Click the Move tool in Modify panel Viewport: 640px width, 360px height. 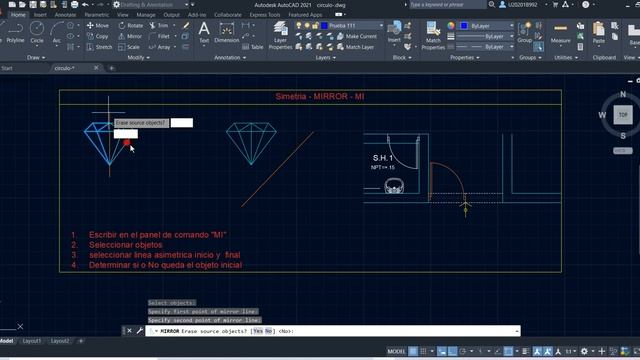[x=98, y=25]
